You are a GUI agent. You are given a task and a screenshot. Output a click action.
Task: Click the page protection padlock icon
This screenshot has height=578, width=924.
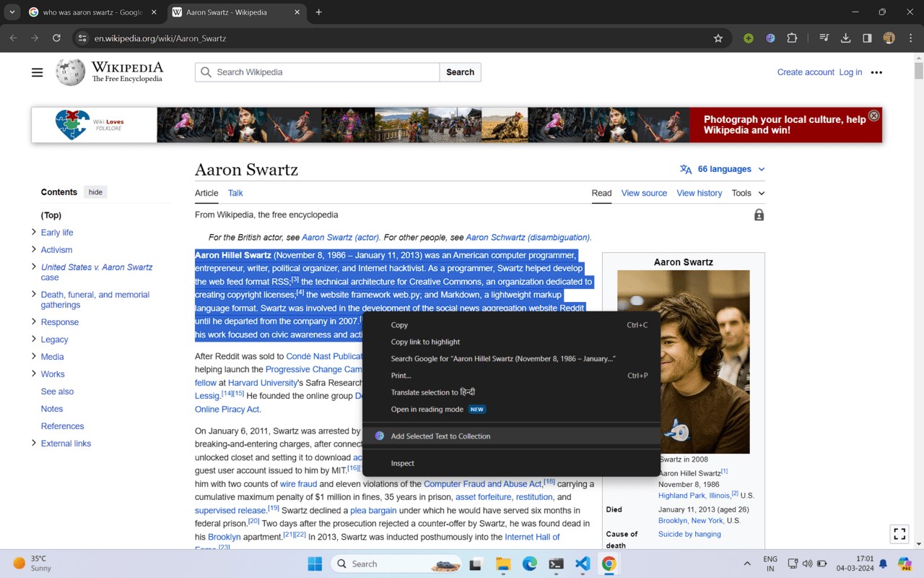(759, 215)
